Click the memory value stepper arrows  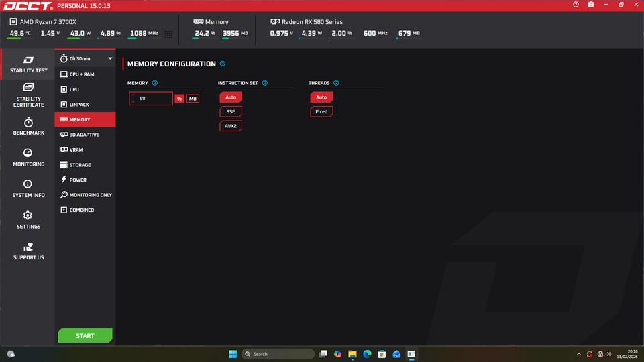pyautogui.click(x=133, y=99)
